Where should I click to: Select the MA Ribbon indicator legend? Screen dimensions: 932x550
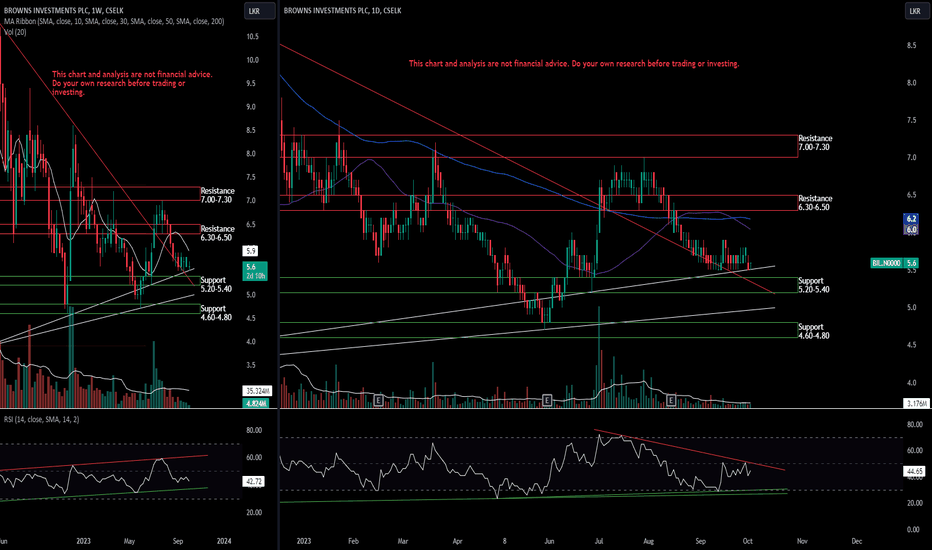[x=114, y=21]
